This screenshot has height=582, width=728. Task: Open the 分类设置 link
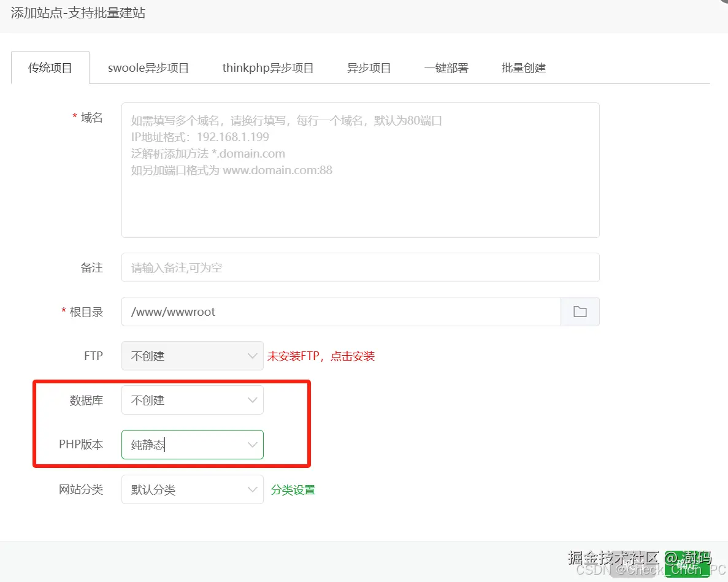tap(293, 489)
